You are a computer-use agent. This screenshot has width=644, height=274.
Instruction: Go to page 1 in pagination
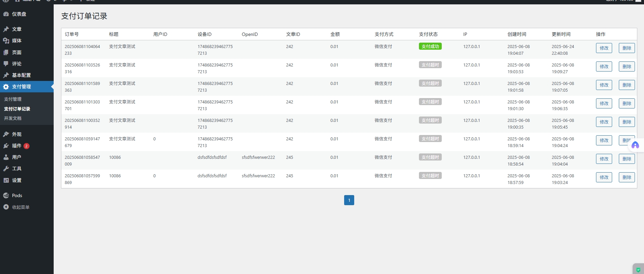(349, 200)
